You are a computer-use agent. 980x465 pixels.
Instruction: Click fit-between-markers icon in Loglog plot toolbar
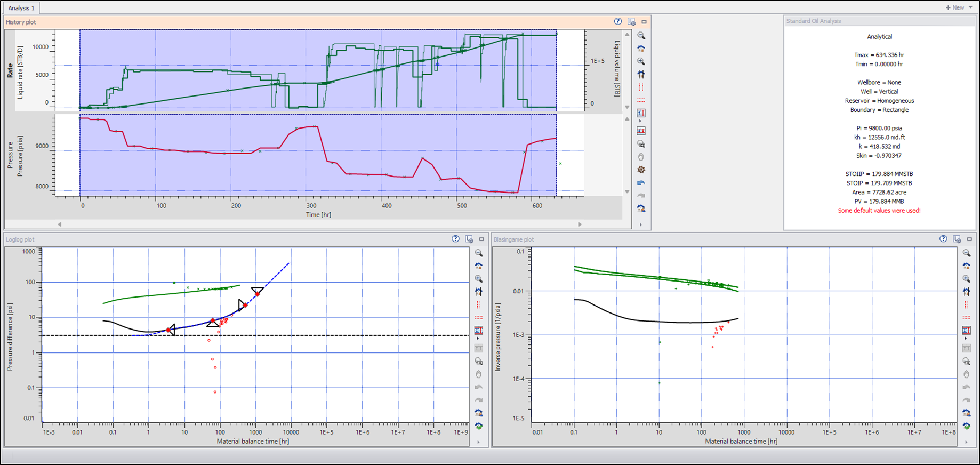478,292
